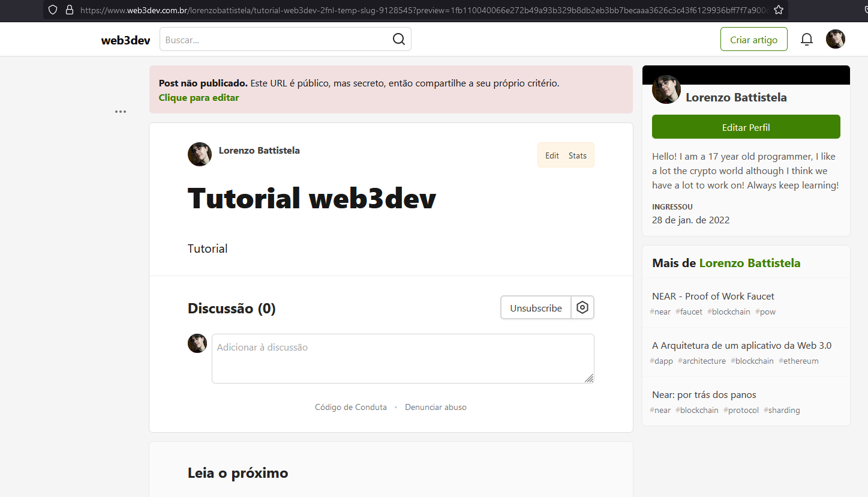
Task: Click the Clique para editar link
Action: (x=199, y=97)
